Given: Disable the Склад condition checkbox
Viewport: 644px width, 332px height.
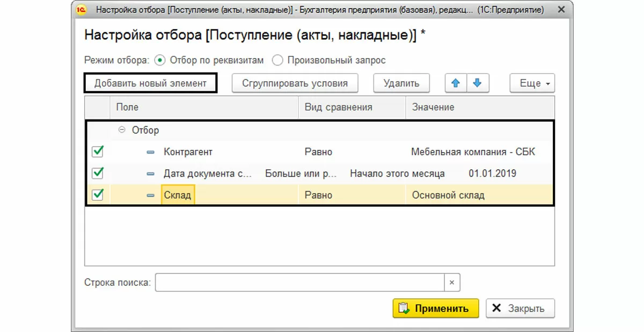Looking at the screenshot, I should coord(98,195).
